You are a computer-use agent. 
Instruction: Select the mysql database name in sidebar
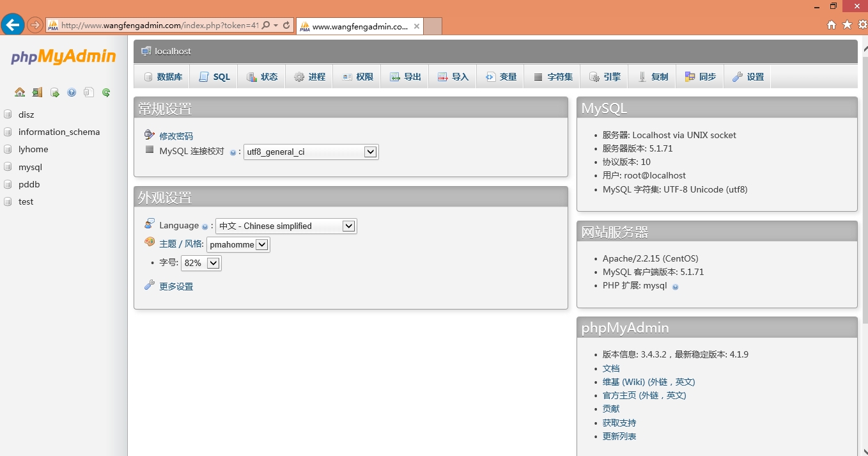pyautogui.click(x=30, y=167)
